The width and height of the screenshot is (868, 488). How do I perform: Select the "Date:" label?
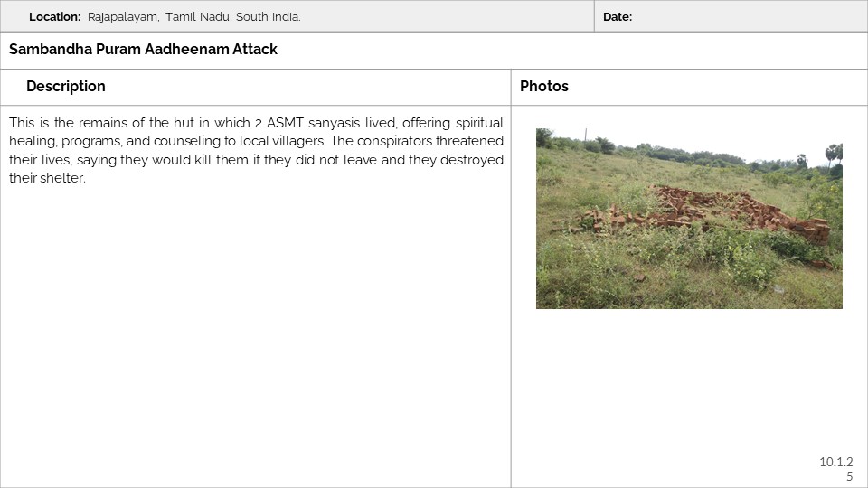point(618,17)
